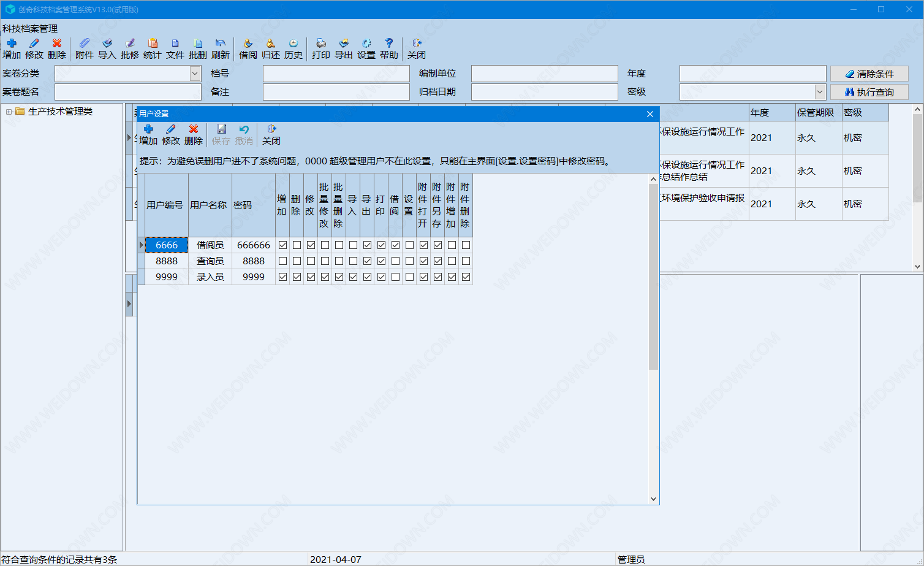Click 修改 in the 用户设置 dialog toolbar
This screenshot has width=924, height=566.
171,134
